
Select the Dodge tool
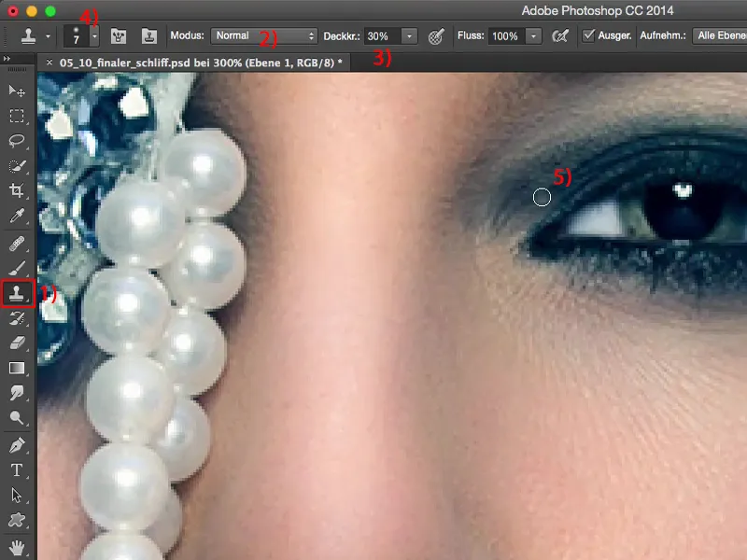click(x=17, y=417)
